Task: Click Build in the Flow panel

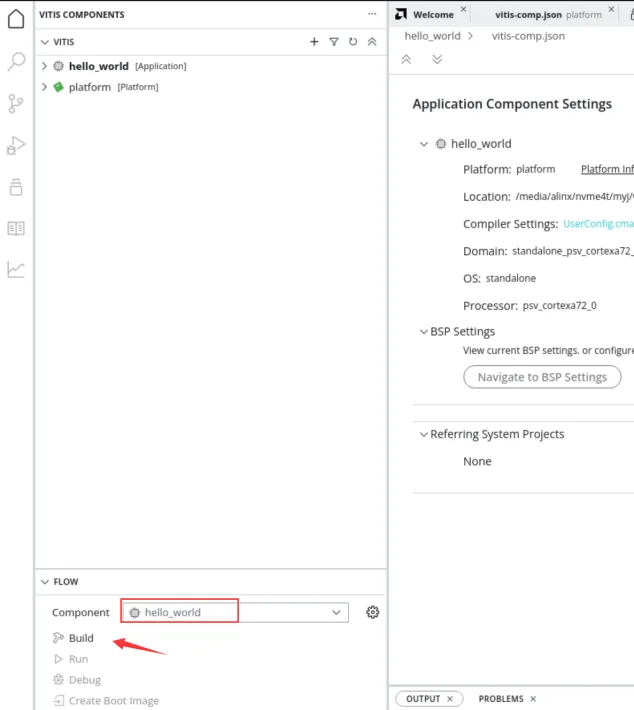Action: pos(80,638)
